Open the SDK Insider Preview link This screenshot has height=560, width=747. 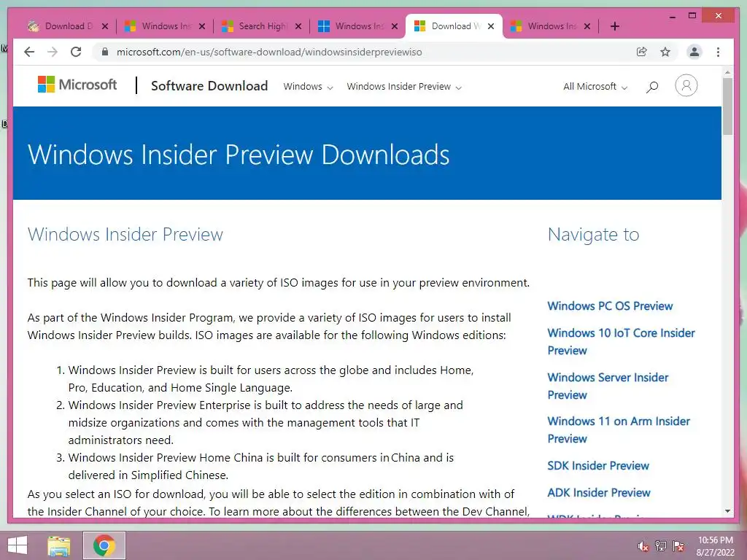tap(598, 466)
